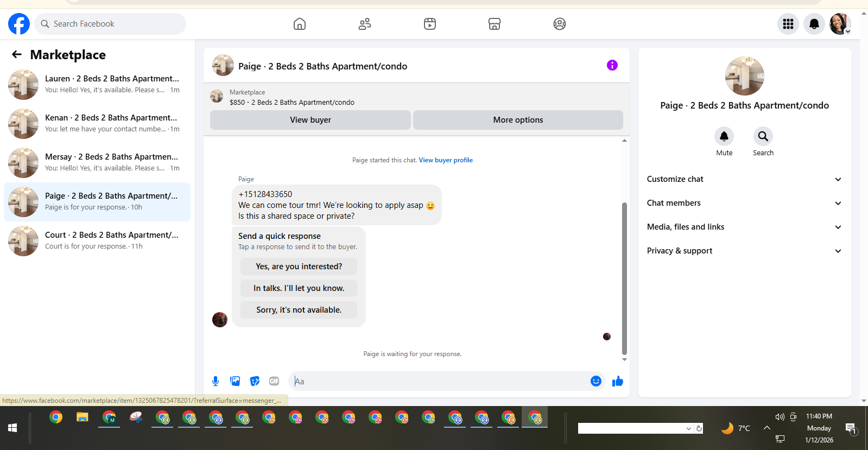Click the volume speaker tray icon
The image size is (868, 450).
tap(780, 417)
